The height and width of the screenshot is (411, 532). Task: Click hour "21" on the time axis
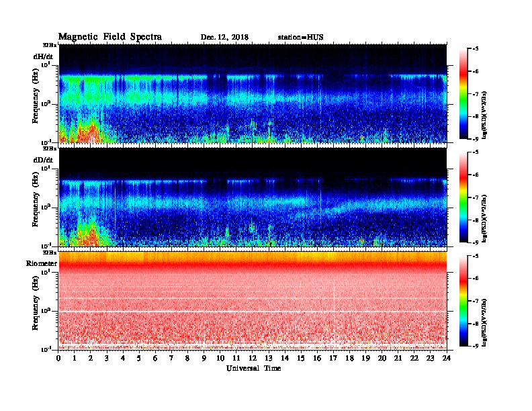pos(398,358)
